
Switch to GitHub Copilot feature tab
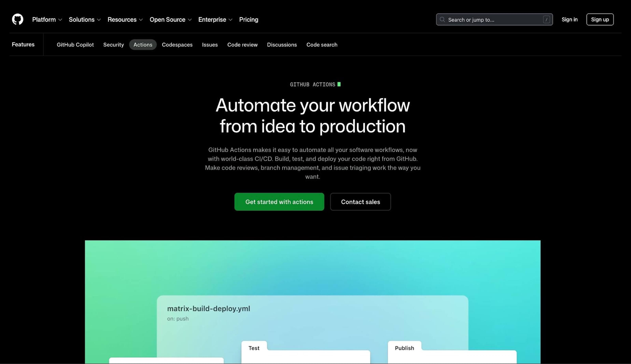75,45
